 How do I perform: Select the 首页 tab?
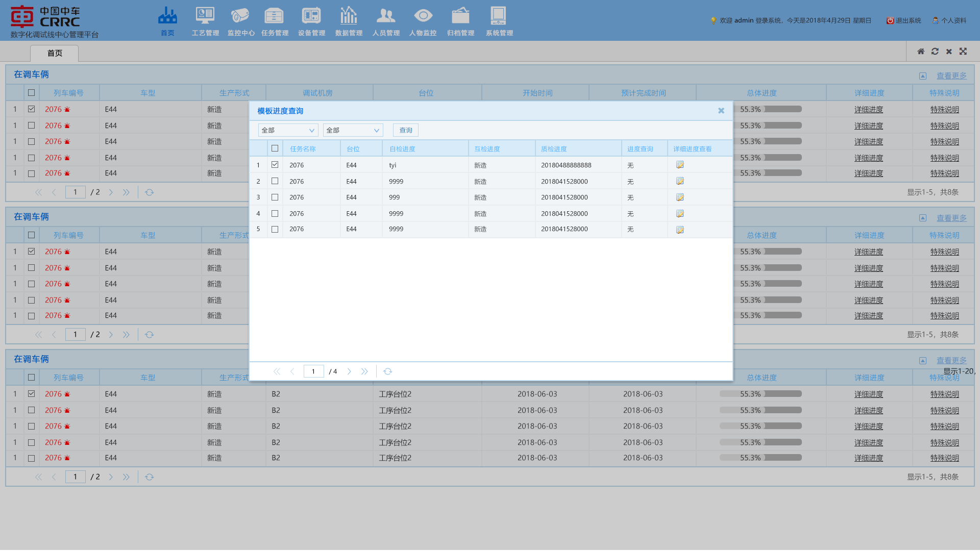pos(55,53)
